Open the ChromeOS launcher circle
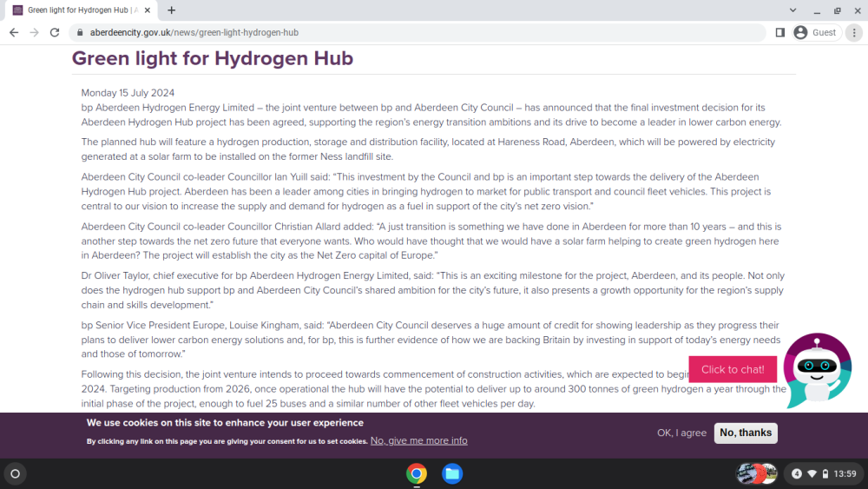Screen dimensions: 868x489 tap(16, 474)
